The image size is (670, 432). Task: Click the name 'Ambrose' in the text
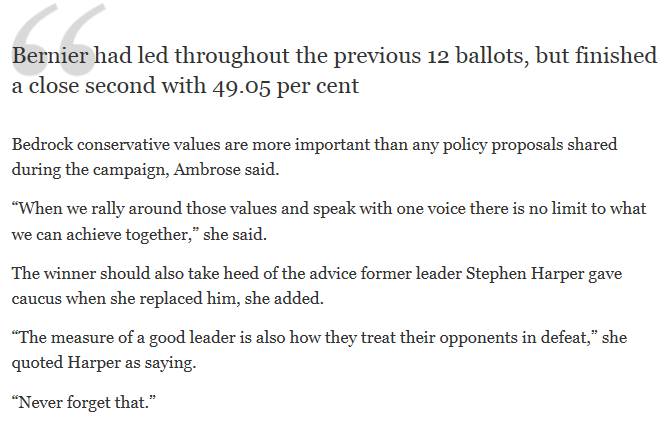click(x=207, y=170)
